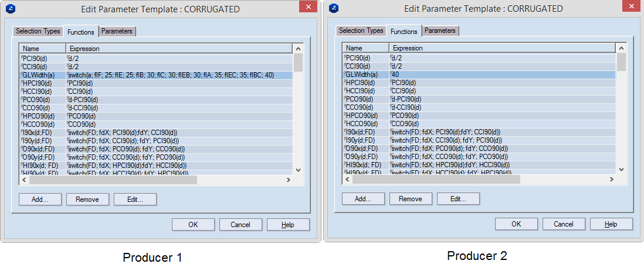Click the app icon in Producer 2 title bar
Screen dimensions: 644x267
coord(334,8)
